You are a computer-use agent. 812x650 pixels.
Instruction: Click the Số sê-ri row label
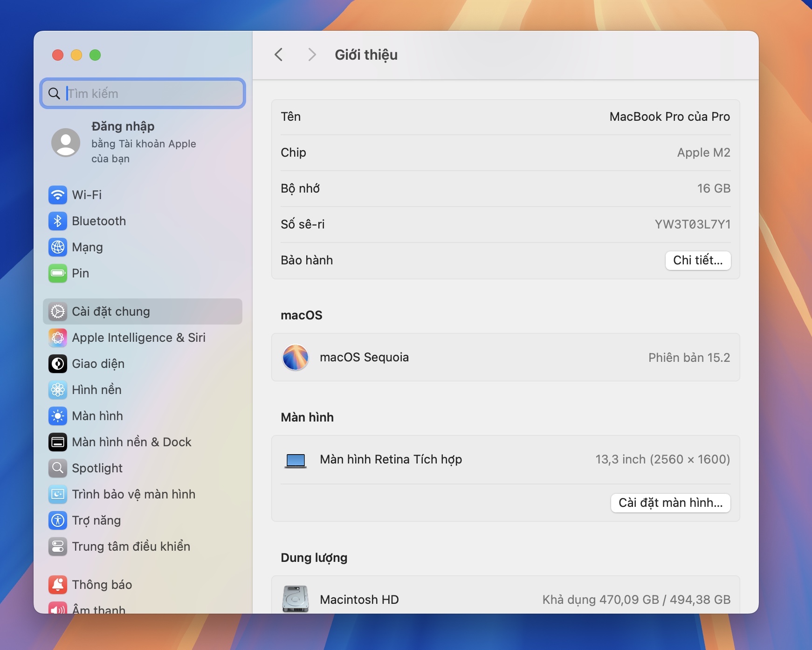(303, 224)
